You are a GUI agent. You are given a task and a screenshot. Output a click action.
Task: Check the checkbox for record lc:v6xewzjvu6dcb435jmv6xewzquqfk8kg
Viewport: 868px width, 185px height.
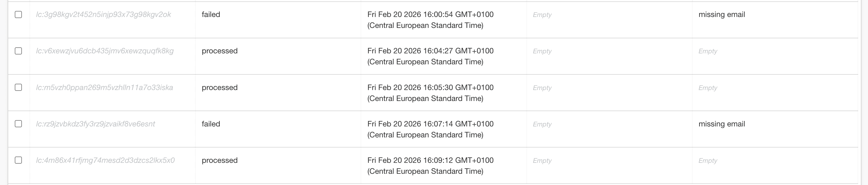click(18, 51)
